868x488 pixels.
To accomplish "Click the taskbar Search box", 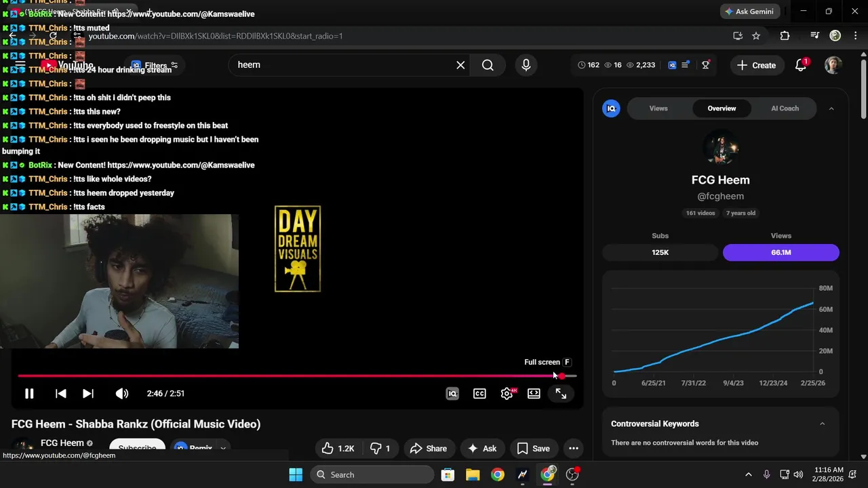I will tap(372, 474).
